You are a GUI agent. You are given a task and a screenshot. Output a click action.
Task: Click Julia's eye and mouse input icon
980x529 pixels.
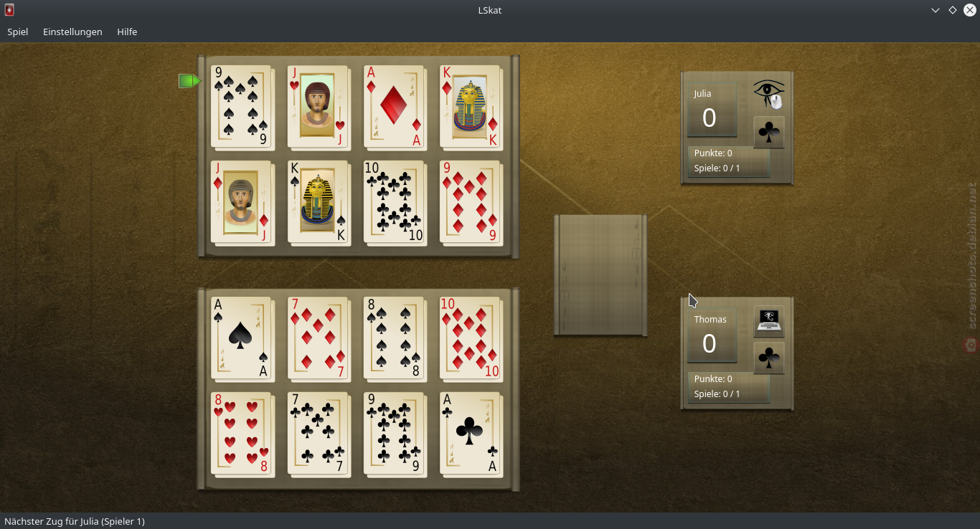(x=769, y=94)
